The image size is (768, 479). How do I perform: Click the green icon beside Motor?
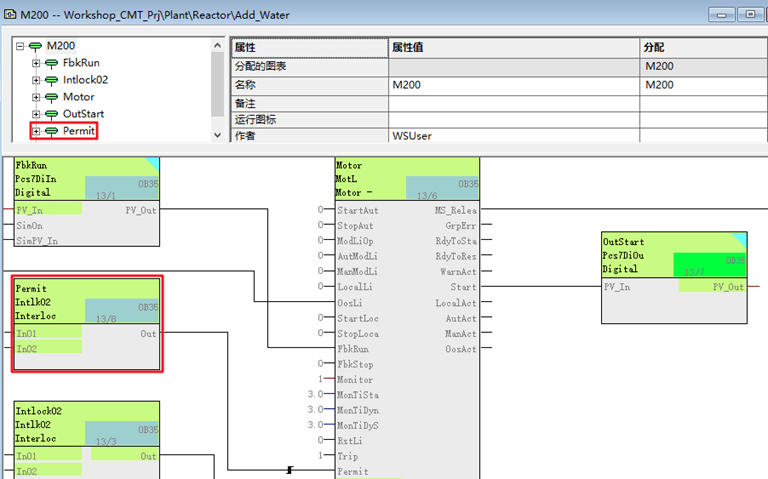click(51, 97)
